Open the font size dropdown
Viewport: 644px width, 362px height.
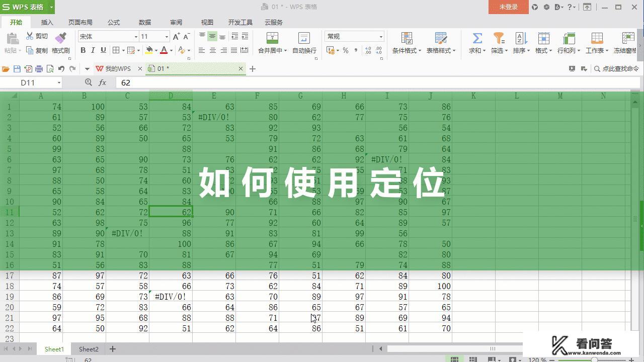click(167, 37)
